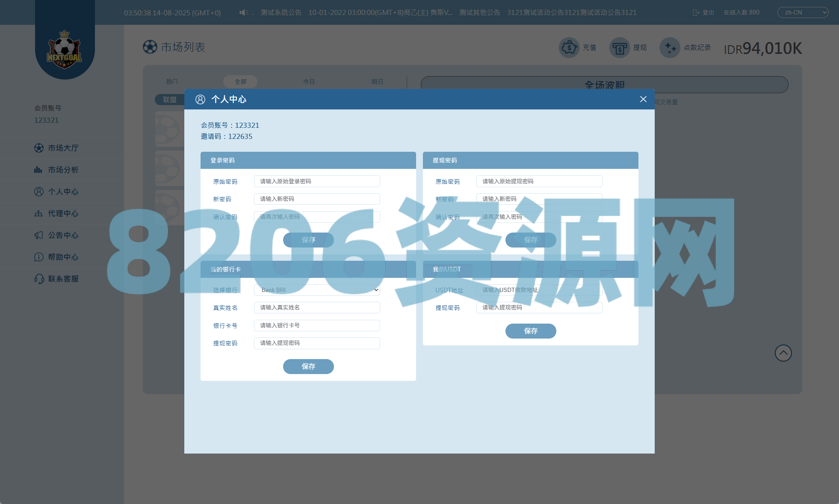Screen dimensions: 839x504
Task: Focus the 真实姓名 input field
Action: 317,307
